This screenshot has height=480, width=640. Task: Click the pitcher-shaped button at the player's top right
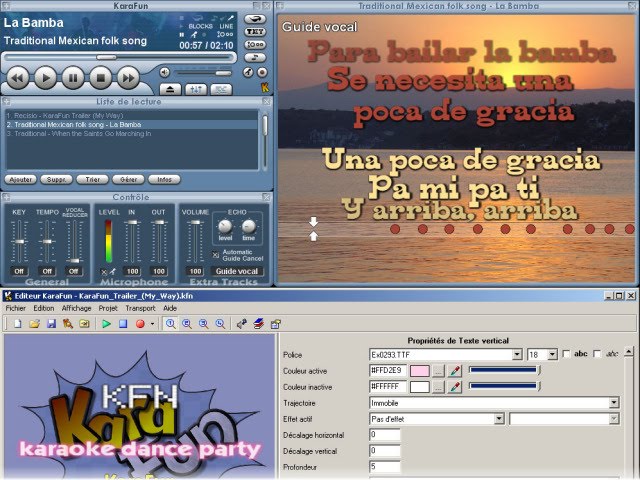255,19
